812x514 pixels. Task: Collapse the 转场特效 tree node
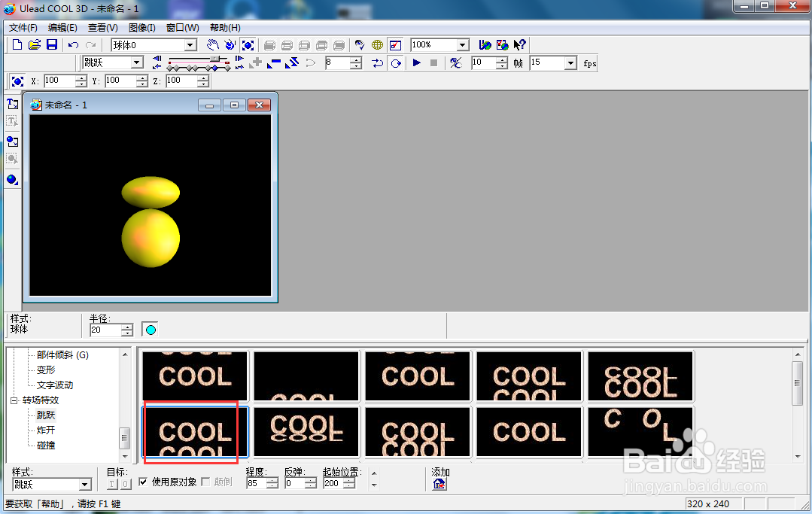tap(14, 400)
